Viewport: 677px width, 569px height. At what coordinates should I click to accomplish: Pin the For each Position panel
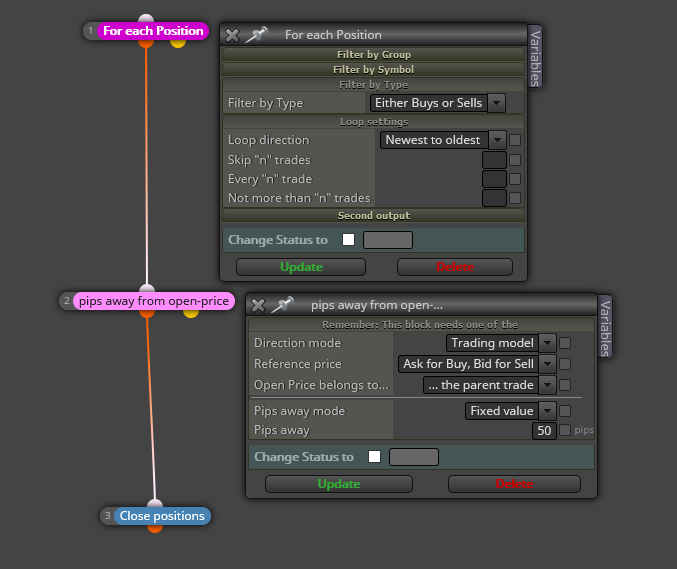[x=256, y=35]
